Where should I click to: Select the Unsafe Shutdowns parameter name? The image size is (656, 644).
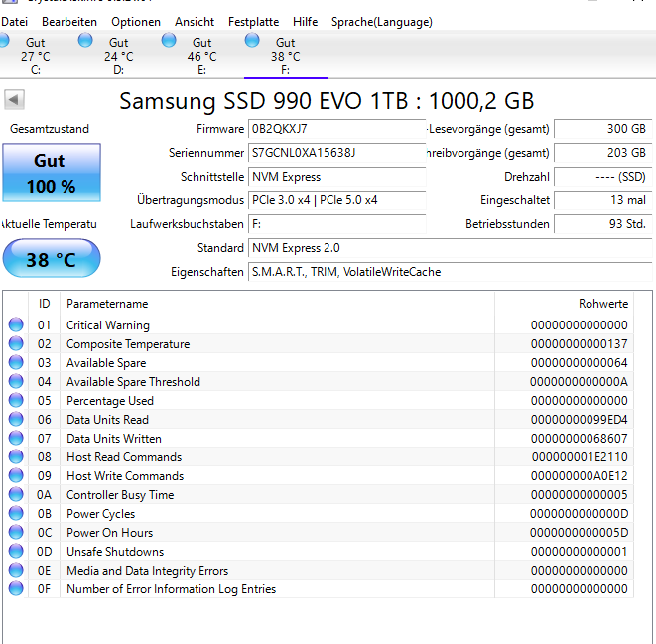pos(115,552)
